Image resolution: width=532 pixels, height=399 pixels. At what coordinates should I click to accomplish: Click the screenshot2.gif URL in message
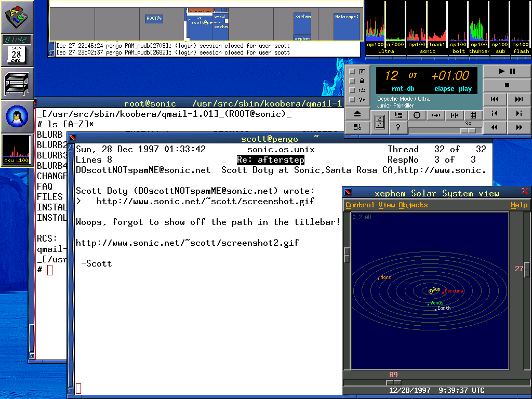(187, 243)
